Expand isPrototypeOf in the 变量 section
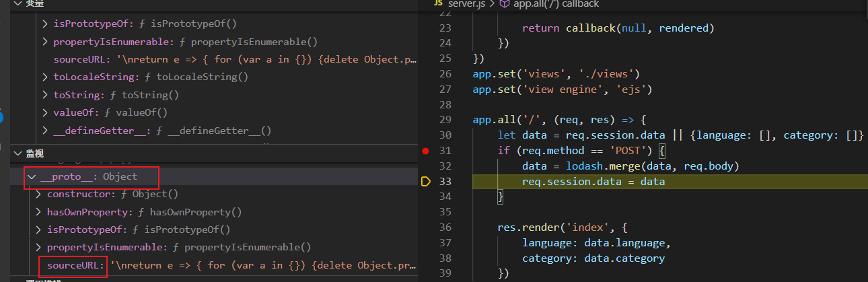 pyautogui.click(x=45, y=24)
